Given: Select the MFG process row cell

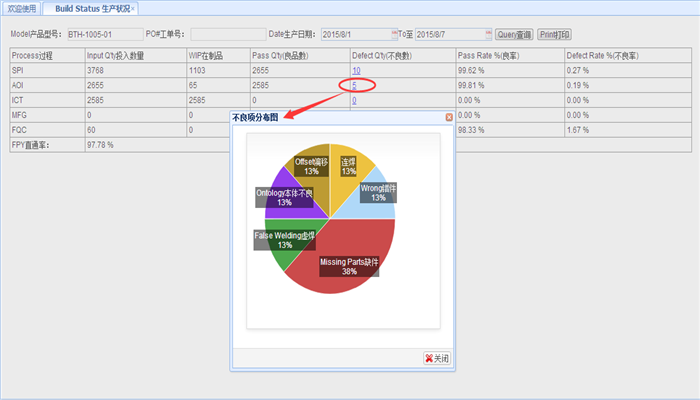Looking at the screenshot, I should pos(47,115).
